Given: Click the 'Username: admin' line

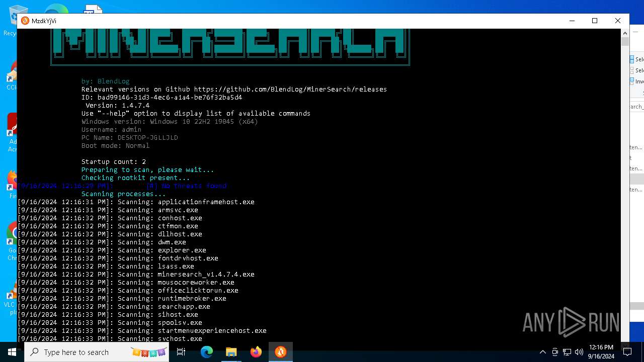Looking at the screenshot, I should click(x=112, y=129).
